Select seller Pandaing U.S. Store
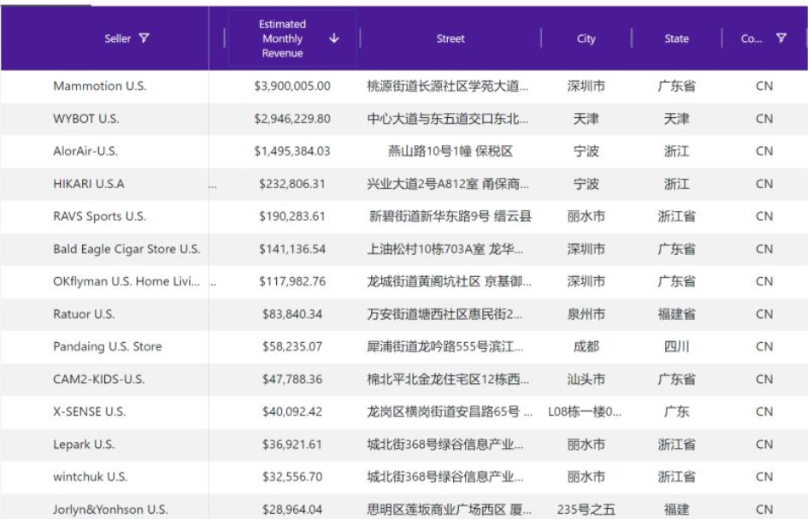 click(107, 346)
